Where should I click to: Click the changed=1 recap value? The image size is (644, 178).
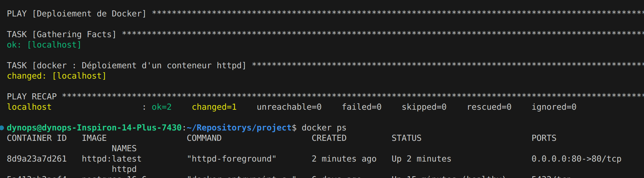[214, 107]
